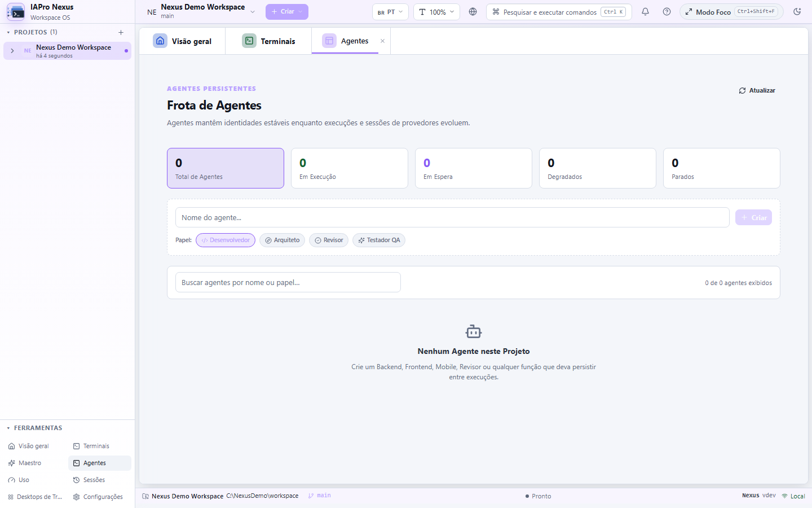Viewport: 812px width, 508px height.
Task: Open the help question mark icon
Action: [667, 12]
